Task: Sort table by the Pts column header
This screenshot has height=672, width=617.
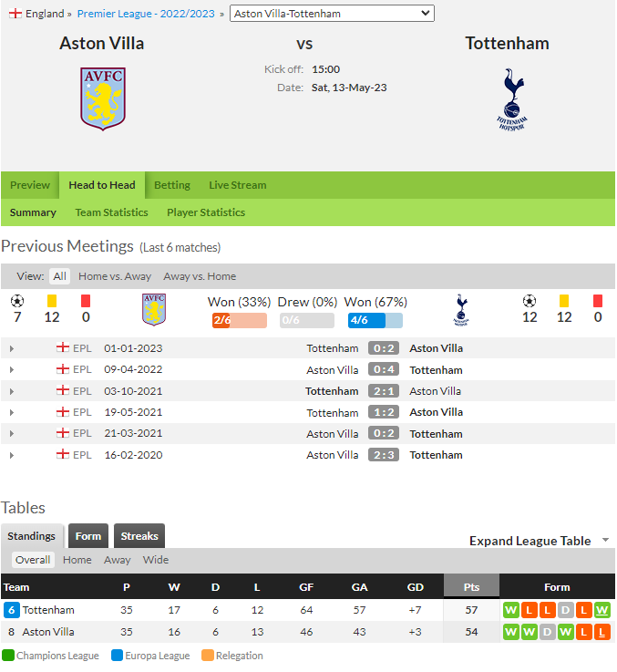Action: pyautogui.click(x=471, y=585)
